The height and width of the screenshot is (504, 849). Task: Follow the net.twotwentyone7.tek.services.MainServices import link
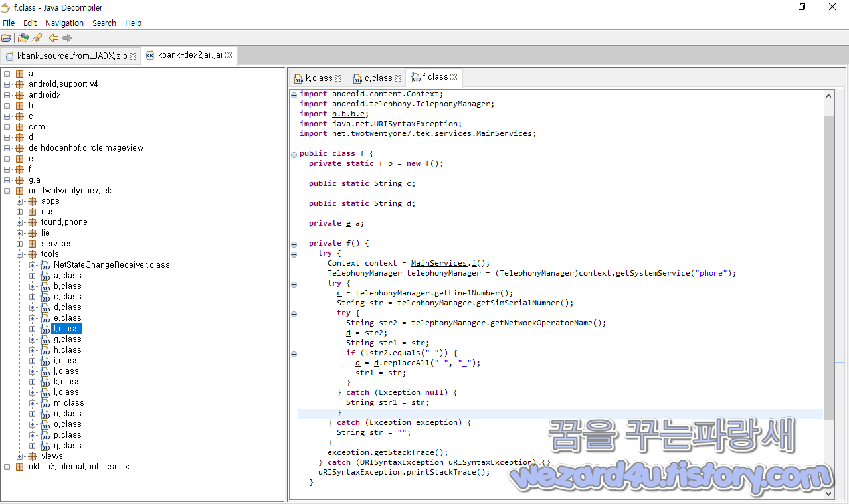[x=432, y=133]
